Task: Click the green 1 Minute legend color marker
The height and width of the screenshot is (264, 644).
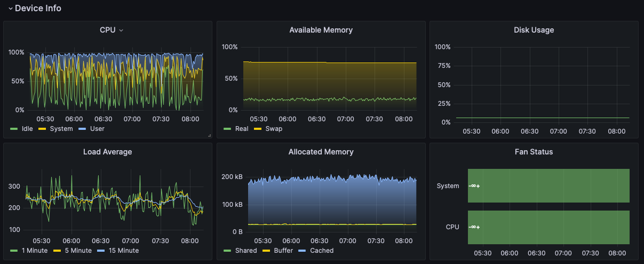Action: point(14,251)
